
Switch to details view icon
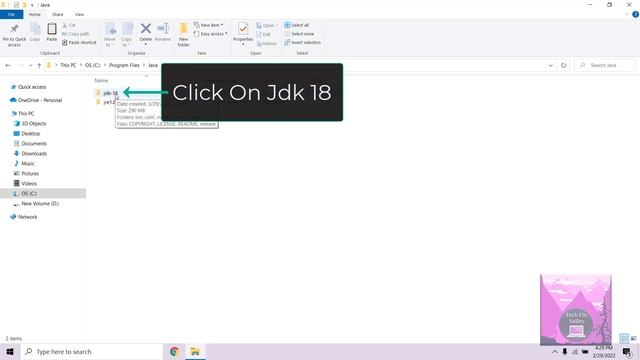624,338
